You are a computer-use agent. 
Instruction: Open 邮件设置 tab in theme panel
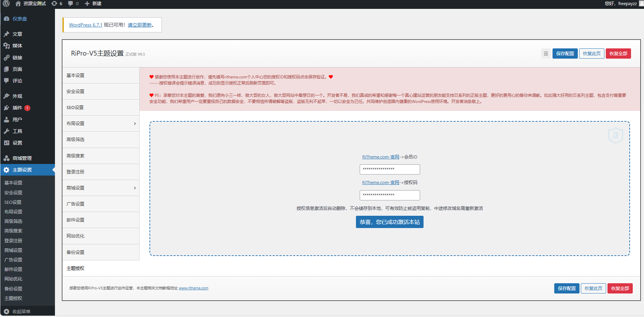coord(101,220)
